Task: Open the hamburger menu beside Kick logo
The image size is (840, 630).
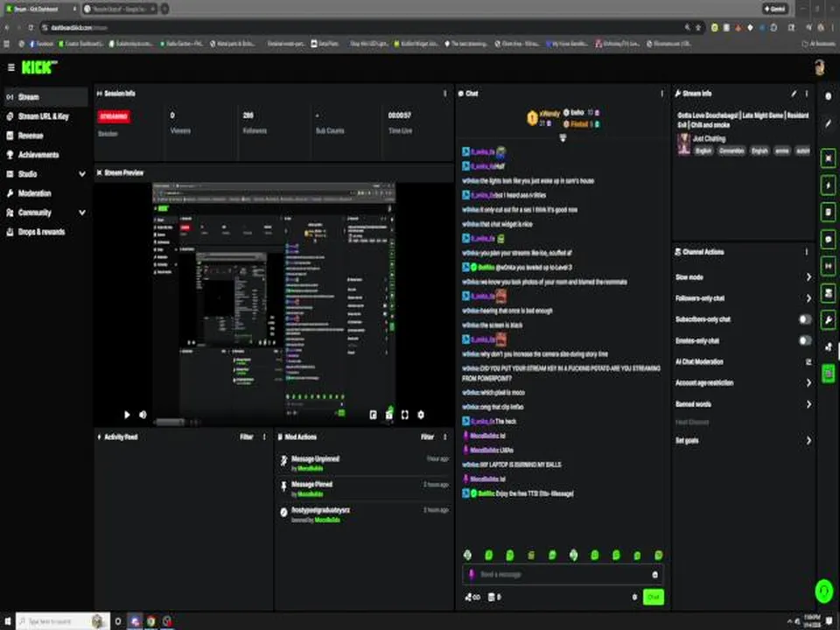Action: tap(10, 67)
